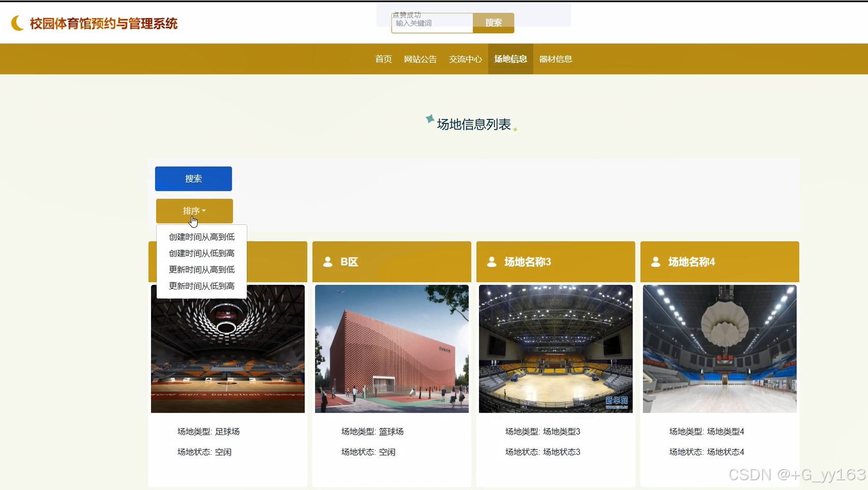868x490 pixels.
Task: Click the 场地信息列表 heading
Action: pos(474,125)
